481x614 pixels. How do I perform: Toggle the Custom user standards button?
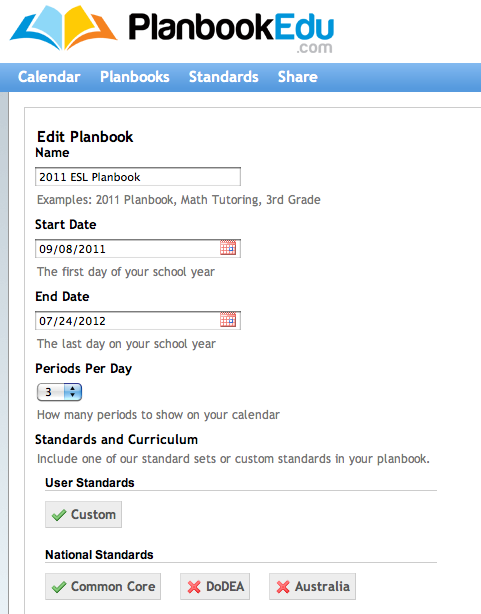tap(83, 515)
